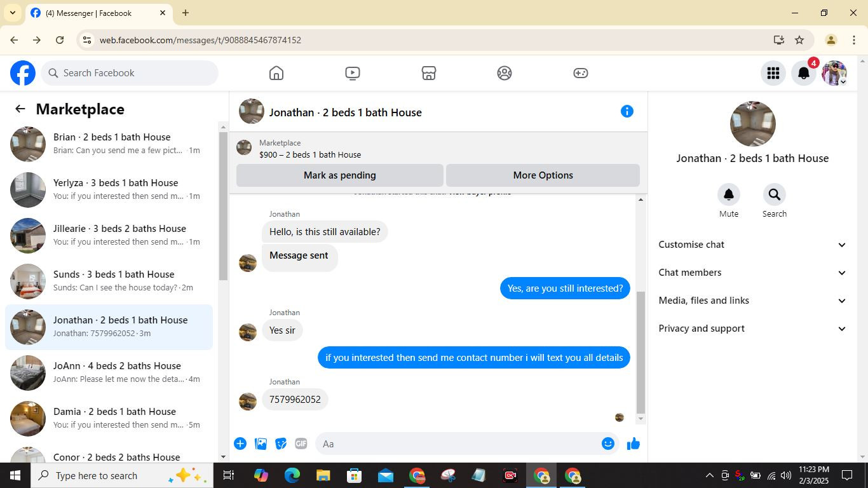This screenshot has height=488, width=868.
Task: Open Windows notification center
Action: pos(847,475)
